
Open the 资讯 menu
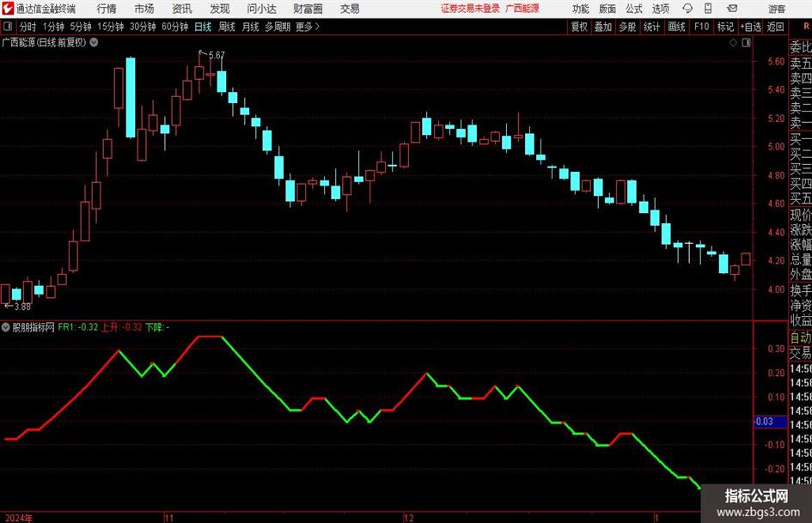click(x=182, y=9)
